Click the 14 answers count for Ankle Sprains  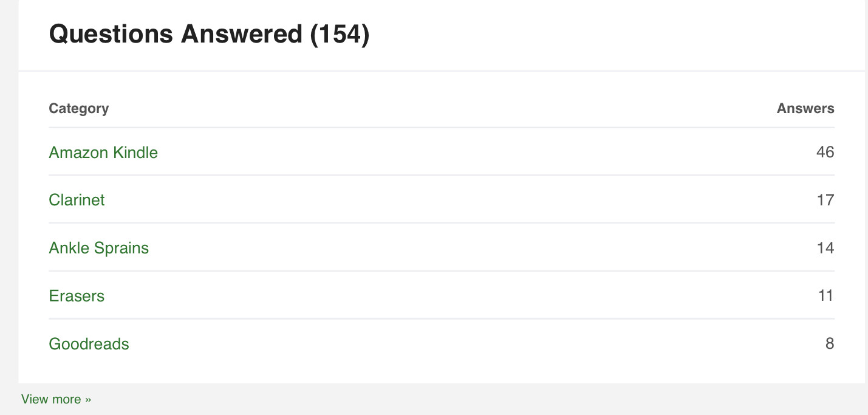(x=825, y=248)
